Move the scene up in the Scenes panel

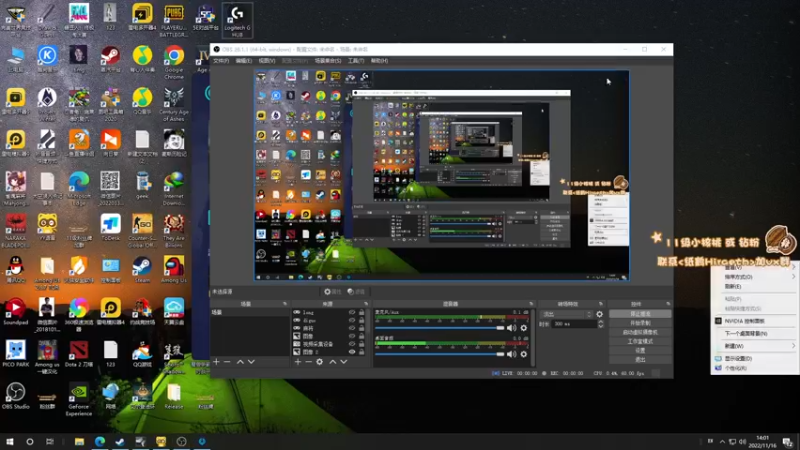tap(240, 362)
